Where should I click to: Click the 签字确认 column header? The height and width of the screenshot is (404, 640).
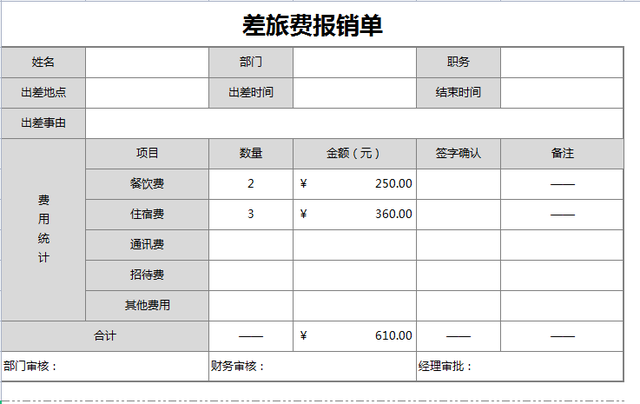tap(458, 153)
